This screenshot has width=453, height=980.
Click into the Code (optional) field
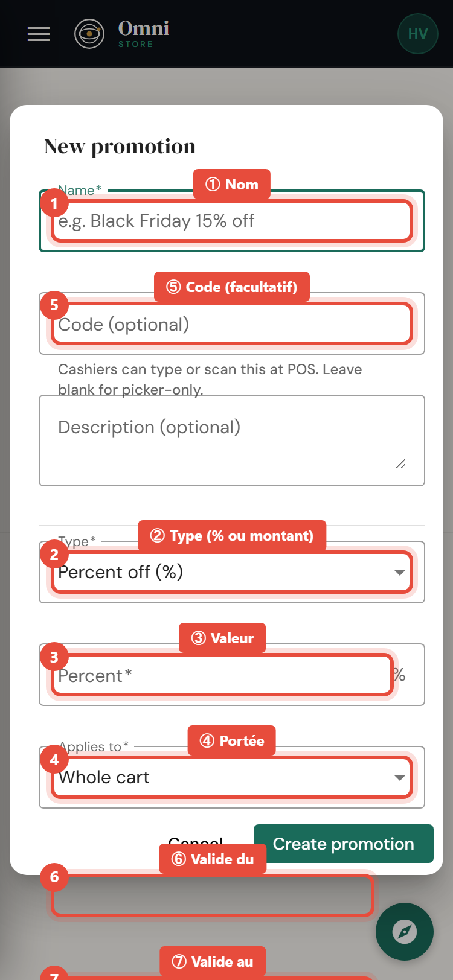(232, 323)
